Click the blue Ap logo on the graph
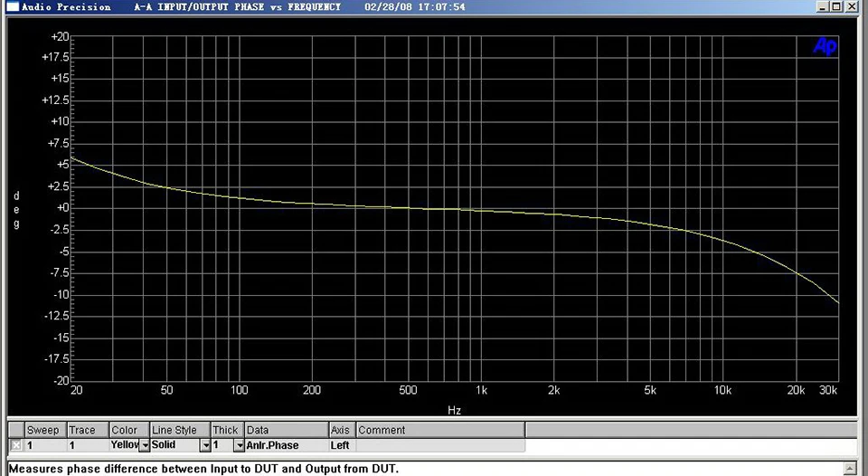The image size is (868, 476). [825, 46]
